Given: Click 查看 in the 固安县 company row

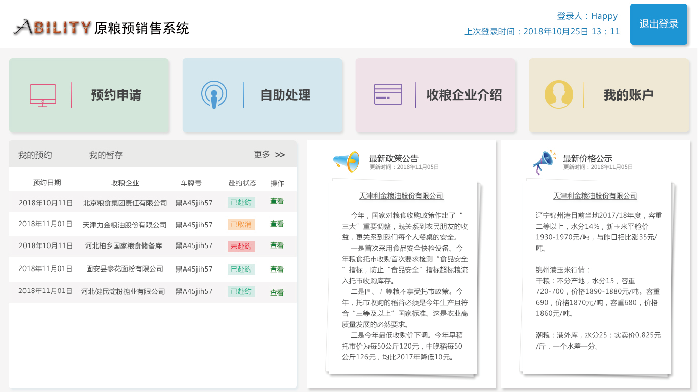Looking at the screenshot, I should pyautogui.click(x=276, y=269).
